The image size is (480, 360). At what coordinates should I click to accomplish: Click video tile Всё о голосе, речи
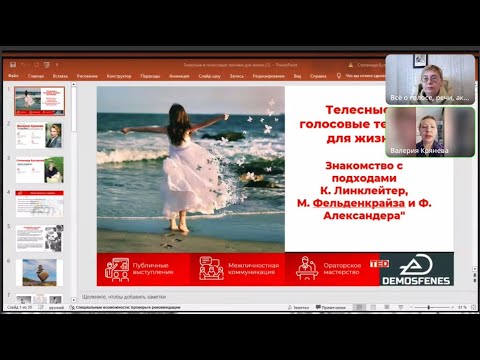point(430,79)
